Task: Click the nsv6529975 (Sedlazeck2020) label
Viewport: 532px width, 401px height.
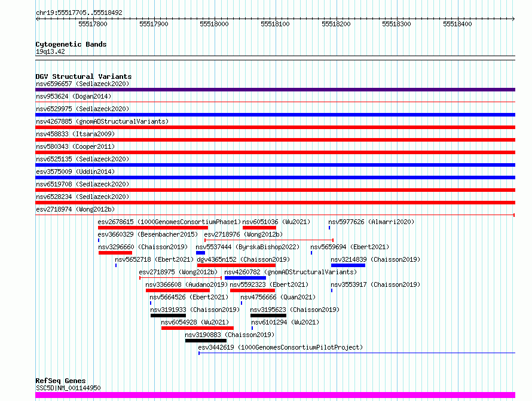Action: coord(82,109)
